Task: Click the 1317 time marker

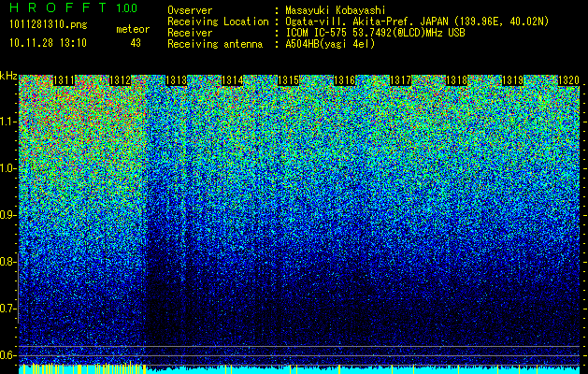Action: [400, 80]
